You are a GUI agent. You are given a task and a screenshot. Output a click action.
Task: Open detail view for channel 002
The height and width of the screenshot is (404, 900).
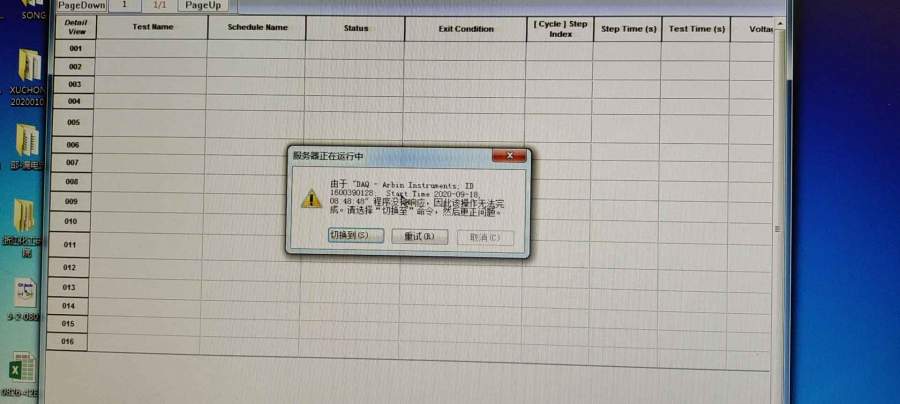coord(75,67)
